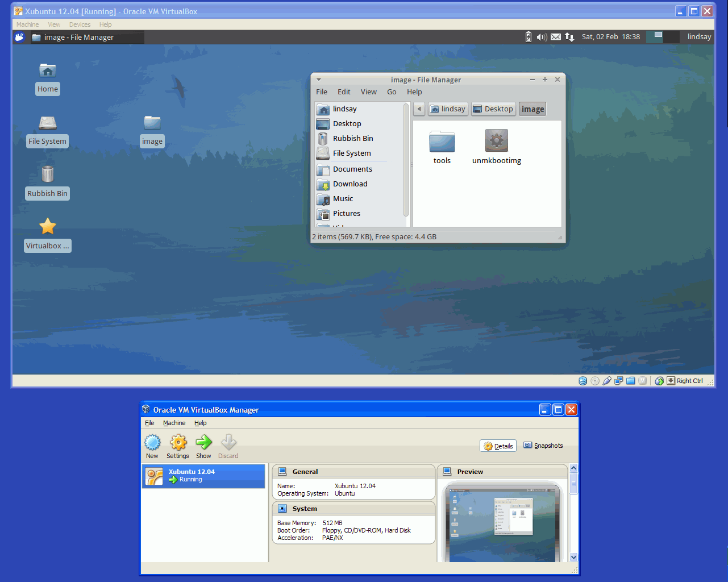Select the Xubuntu 12.04 VM in the list
Image resolution: width=728 pixels, height=582 pixels.
(x=203, y=476)
